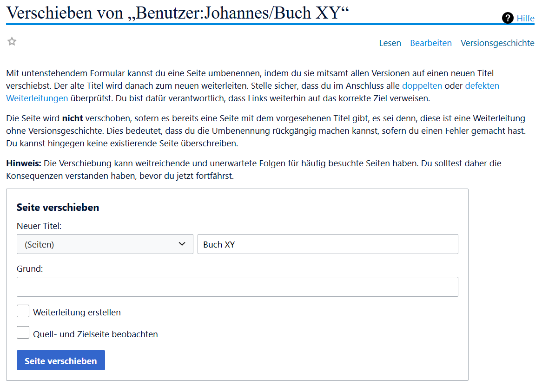Switch to the Lesen tab
The height and width of the screenshot is (392, 542).
tap(390, 43)
